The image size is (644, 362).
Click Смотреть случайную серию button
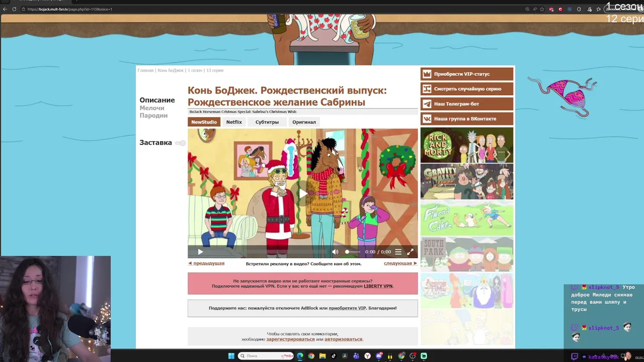pyautogui.click(x=467, y=89)
